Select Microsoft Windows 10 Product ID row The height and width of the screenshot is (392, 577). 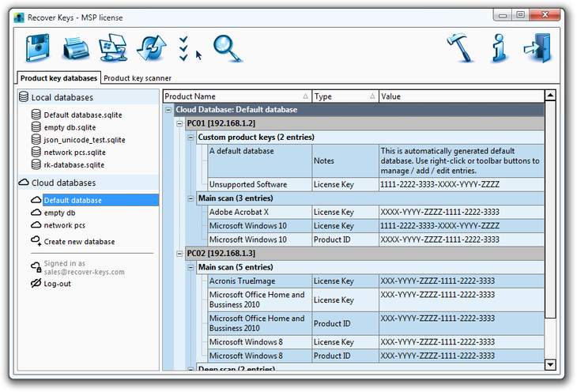pyautogui.click(x=376, y=239)
